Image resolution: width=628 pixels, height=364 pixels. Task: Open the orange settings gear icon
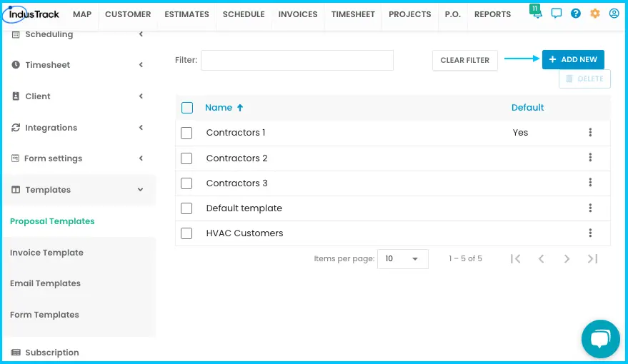594,14
